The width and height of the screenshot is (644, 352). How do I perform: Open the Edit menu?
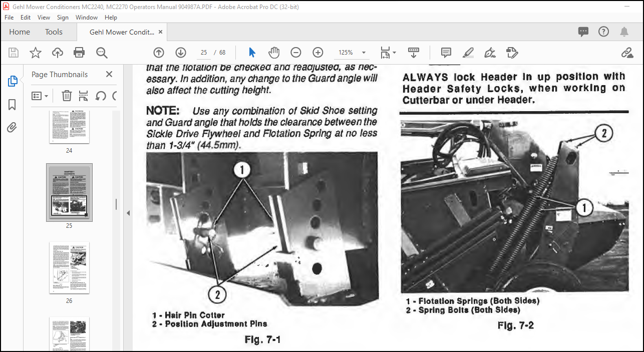pyautogui.click(x=26, y=17)
